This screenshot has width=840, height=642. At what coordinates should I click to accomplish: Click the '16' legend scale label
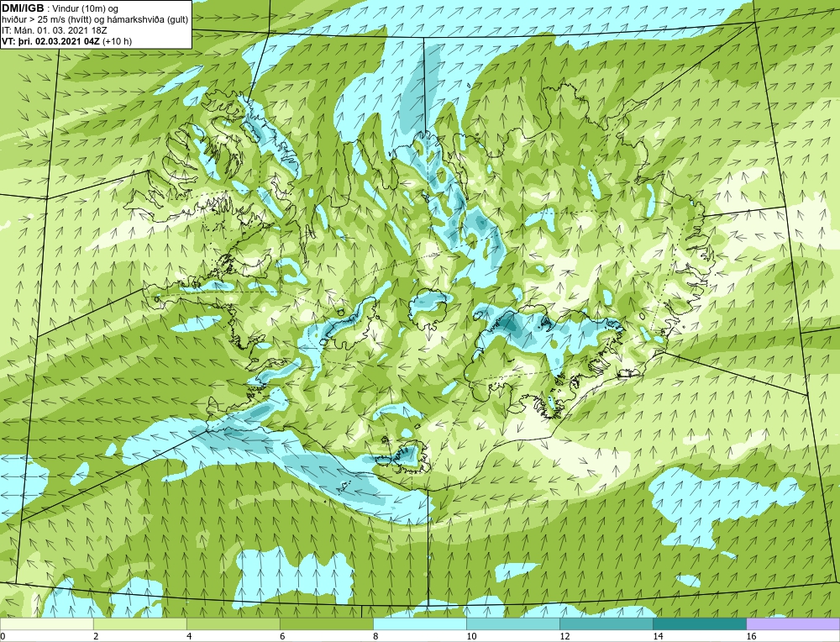pos(750,636)
